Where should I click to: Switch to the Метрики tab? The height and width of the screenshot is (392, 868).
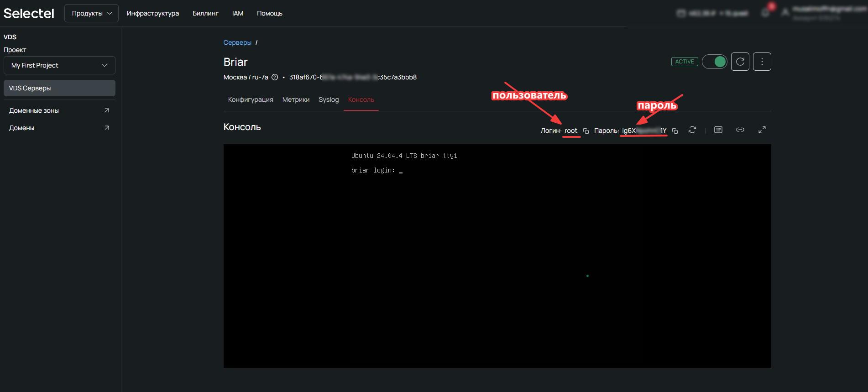tap(296, 99)
